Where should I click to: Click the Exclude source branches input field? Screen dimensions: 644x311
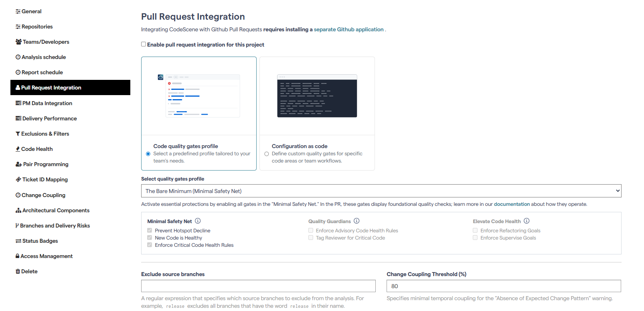pos(258,286)
